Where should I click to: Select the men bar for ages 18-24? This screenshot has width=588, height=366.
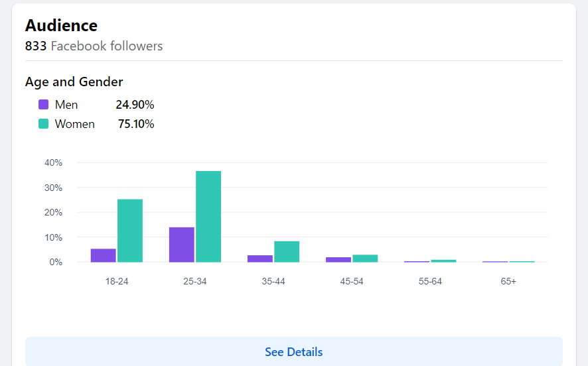(104, 255)
